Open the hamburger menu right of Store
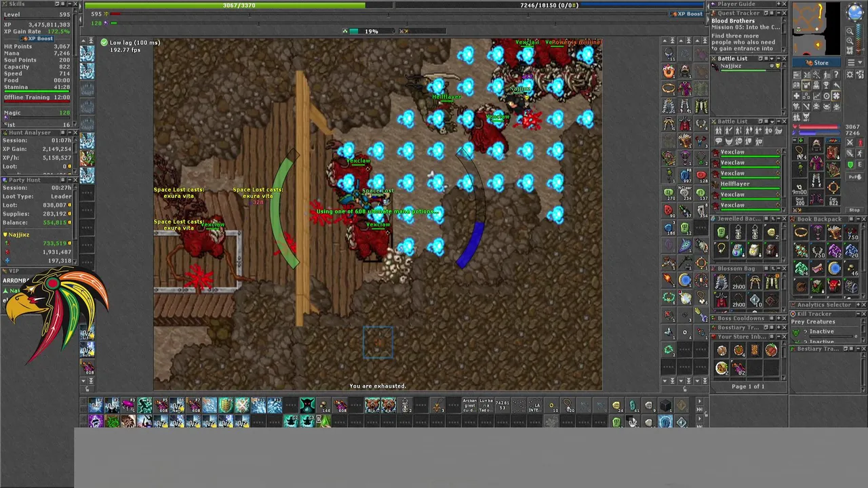The height and width of the screenshot is (488, 868). point(850,62)
